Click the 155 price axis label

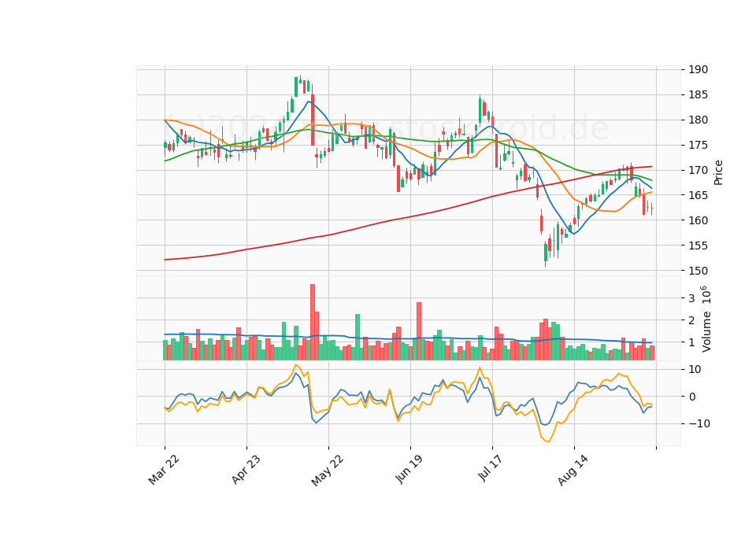pos(699,246)
